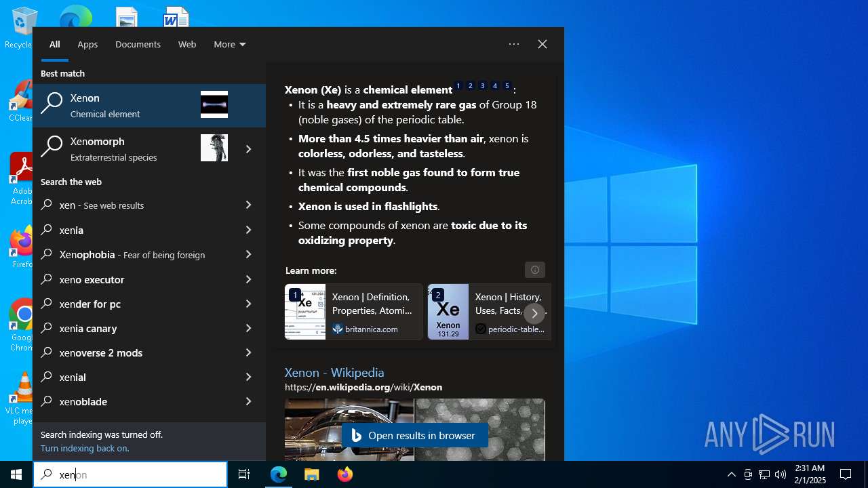868x488 pixels.
Task: Switch to the Web search tab
Action: tap(187, 44)
